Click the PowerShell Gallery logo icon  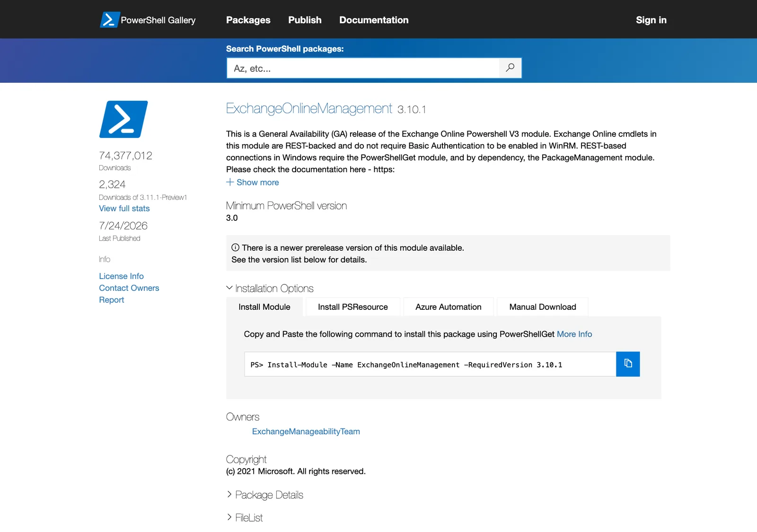point(110,20)
